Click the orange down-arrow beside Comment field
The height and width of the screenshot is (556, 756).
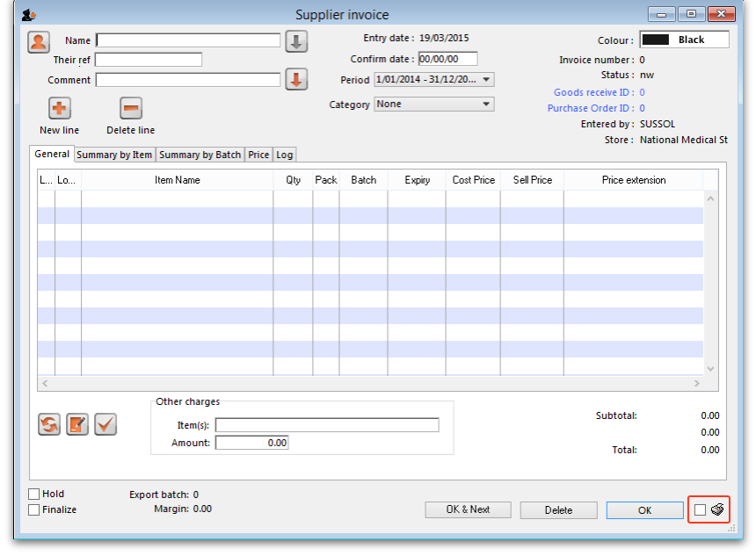(296, 80)
